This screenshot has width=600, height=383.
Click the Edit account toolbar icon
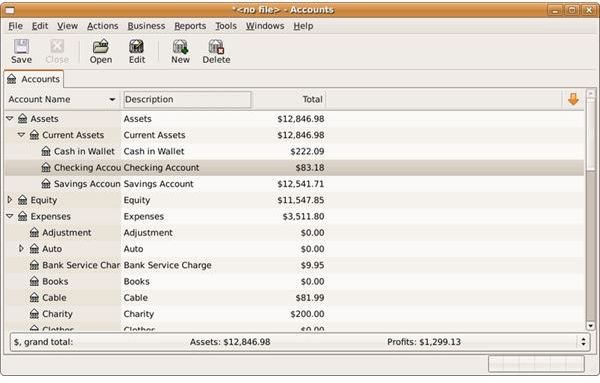point(137,51)
